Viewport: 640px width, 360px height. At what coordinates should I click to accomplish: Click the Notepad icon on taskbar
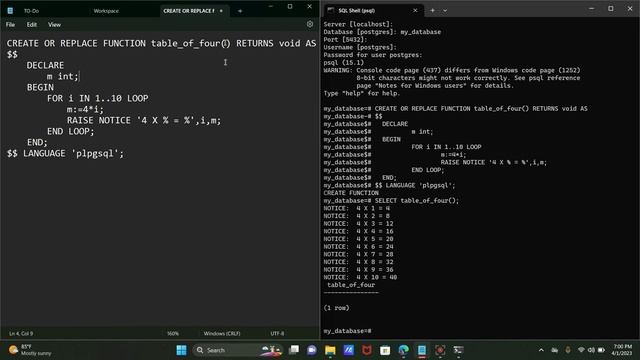coord(422,350)
